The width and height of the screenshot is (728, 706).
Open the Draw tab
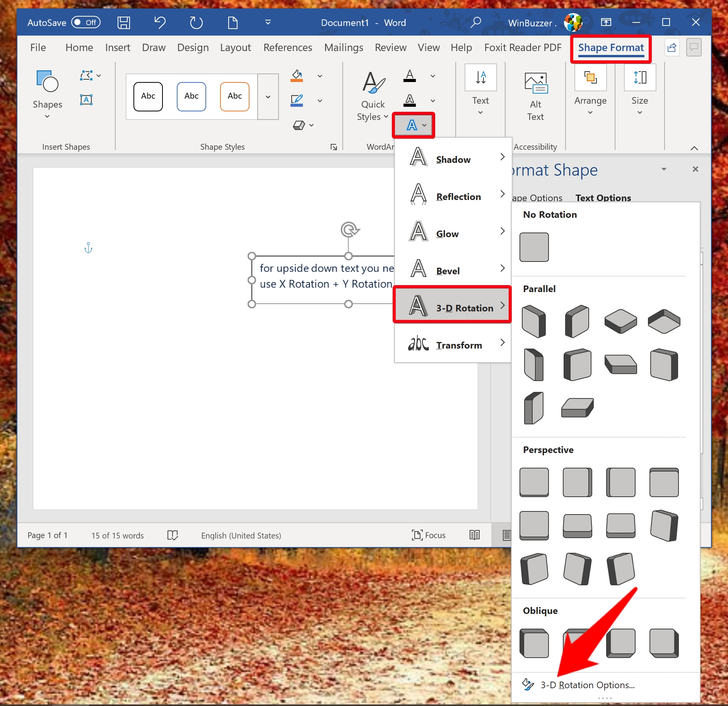(154, 48)
